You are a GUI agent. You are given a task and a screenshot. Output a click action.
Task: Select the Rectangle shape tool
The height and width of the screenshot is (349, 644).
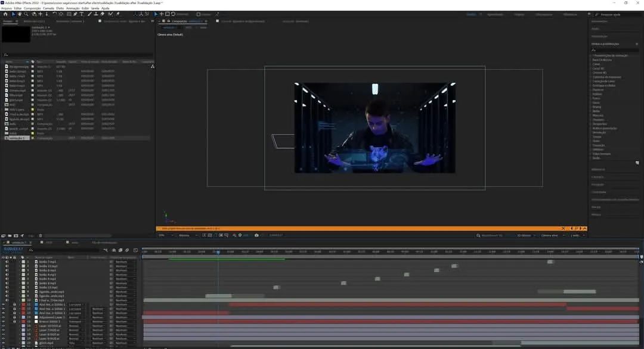pos(69,14)
